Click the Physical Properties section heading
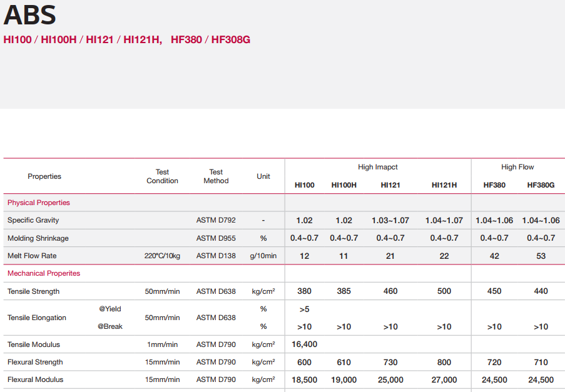Screen dimensions: 565x392 pos(39,203)
